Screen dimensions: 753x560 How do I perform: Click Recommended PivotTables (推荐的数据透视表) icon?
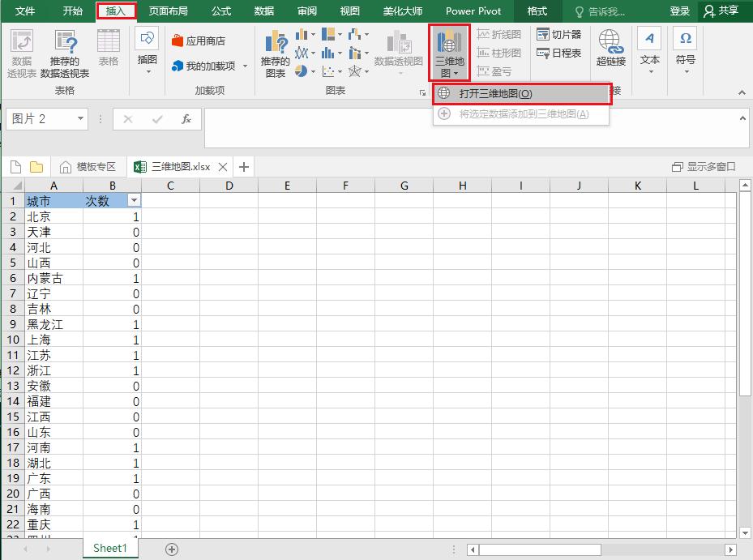point(65,53)
